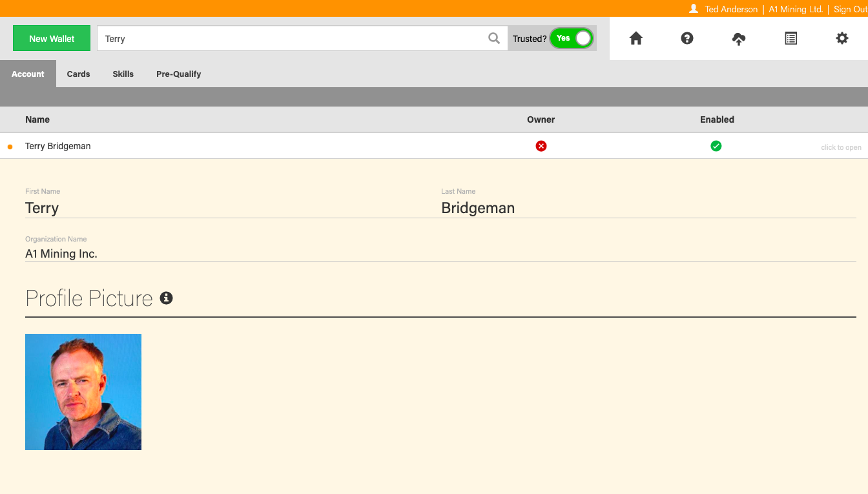Edit the Last Name field
Viewport: 868px width, 494px height.
[x=648, y=208]
